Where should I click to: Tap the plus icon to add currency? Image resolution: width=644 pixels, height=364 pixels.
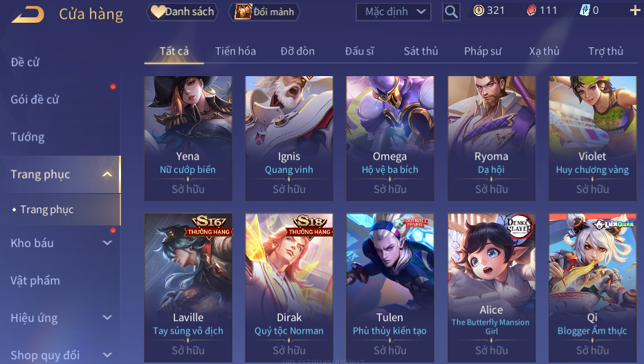tap(635, 10)
